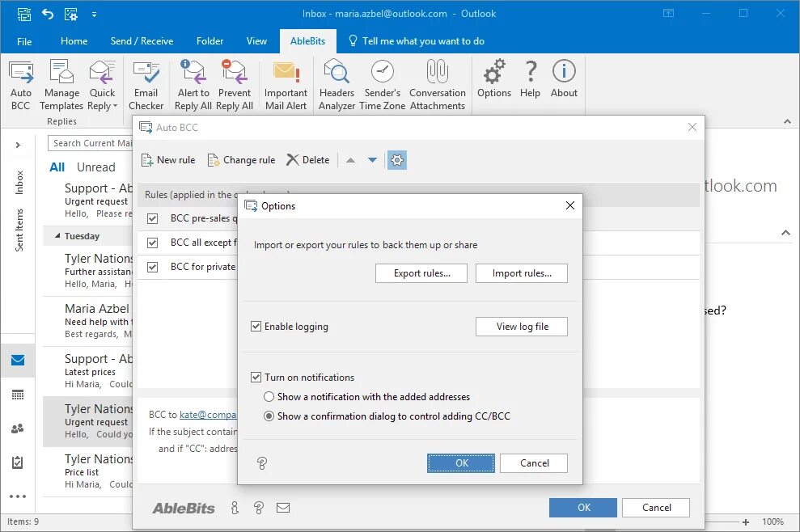This screenshot has width=800, height=532.
Task: Expand the folder pane chevron
Action: pos(18,146)
